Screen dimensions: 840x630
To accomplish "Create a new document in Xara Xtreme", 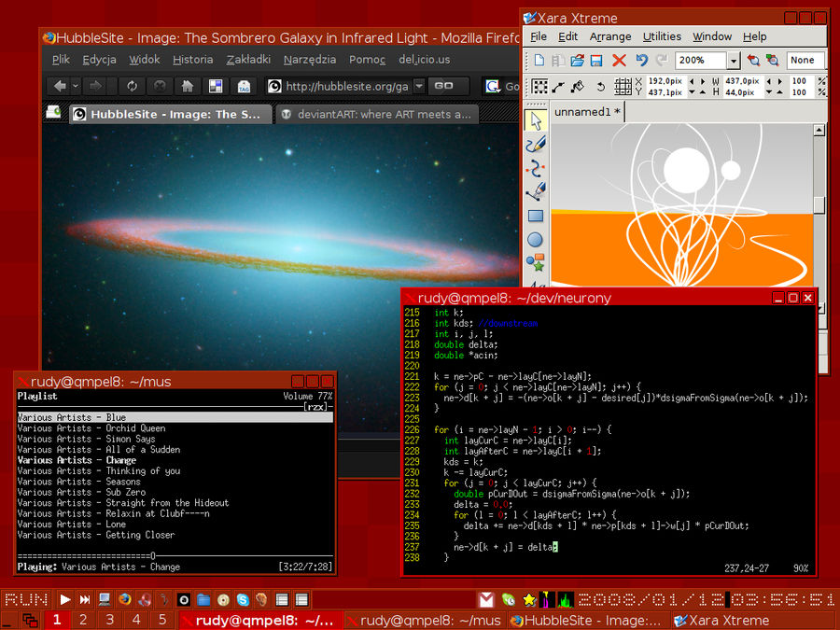I will [x=541, y=59].
